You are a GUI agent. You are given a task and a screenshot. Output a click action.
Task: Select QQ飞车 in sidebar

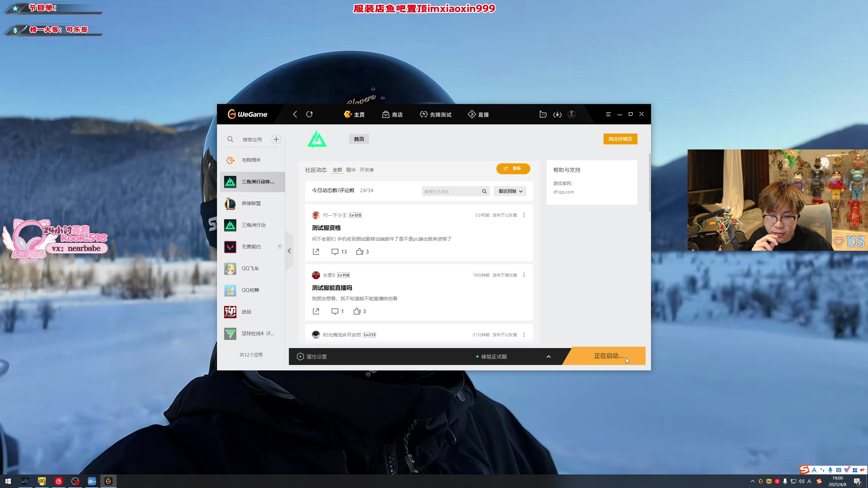252,268
